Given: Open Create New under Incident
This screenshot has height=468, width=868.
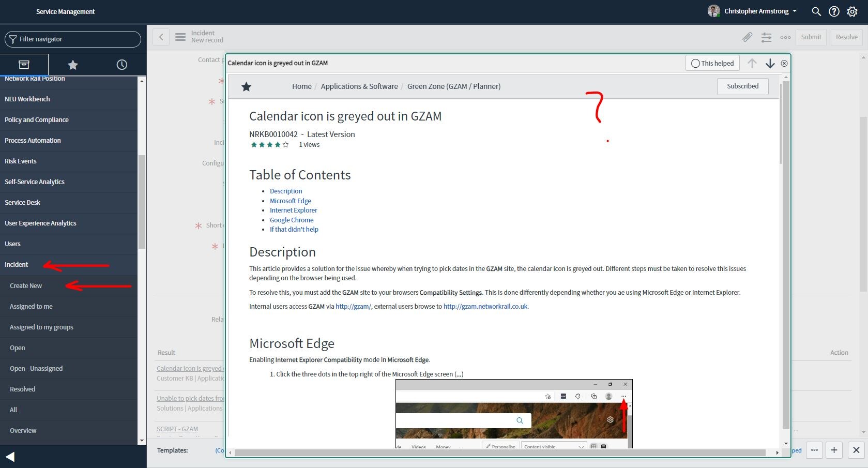Looking at the screenshot, I should (x=25, y=285).
